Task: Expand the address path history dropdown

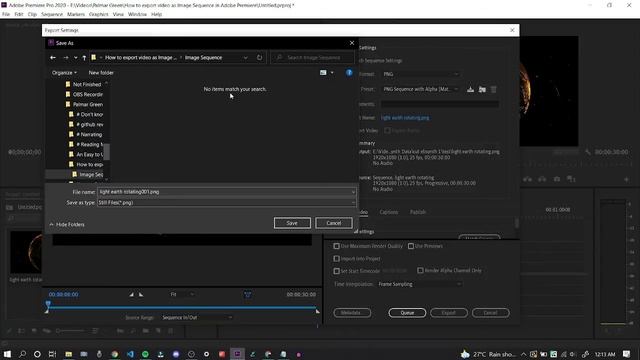Action: pos(245,58)
